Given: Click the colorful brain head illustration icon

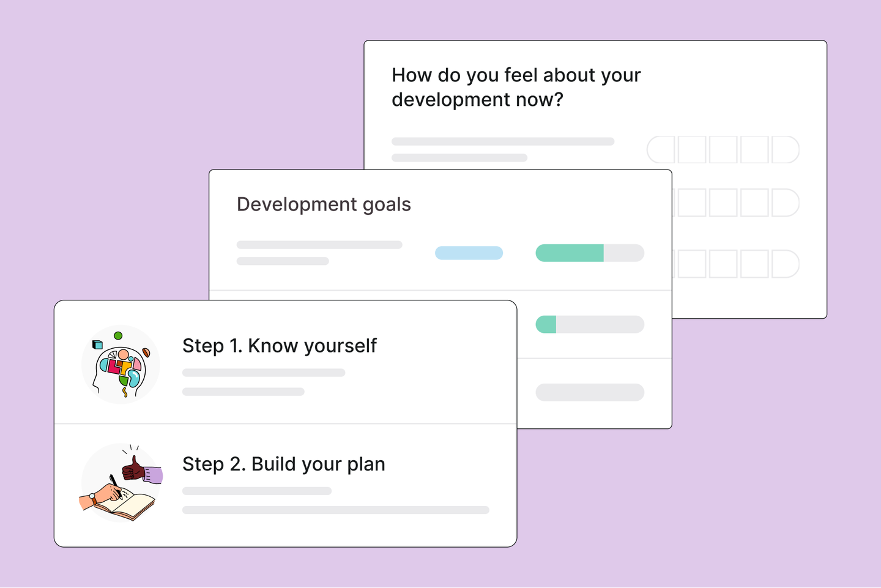Looking at the screenshot, I should point(121,365).
